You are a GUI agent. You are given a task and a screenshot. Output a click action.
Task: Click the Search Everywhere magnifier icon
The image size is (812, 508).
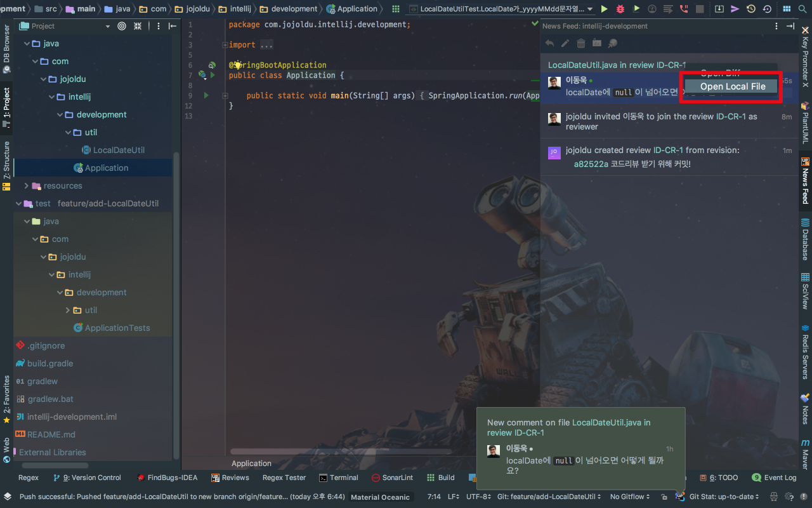click(x=803, y=9)
